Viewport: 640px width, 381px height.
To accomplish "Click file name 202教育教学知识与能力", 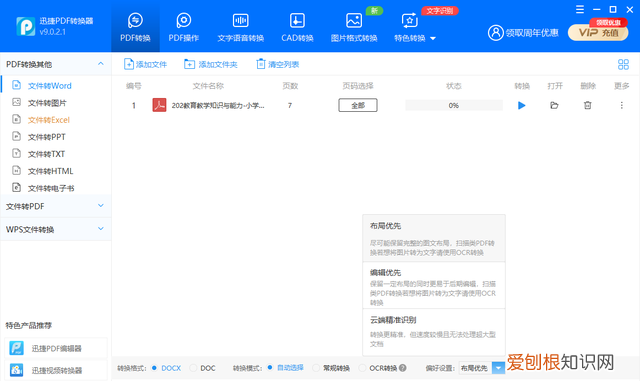I will pos(218,105).
